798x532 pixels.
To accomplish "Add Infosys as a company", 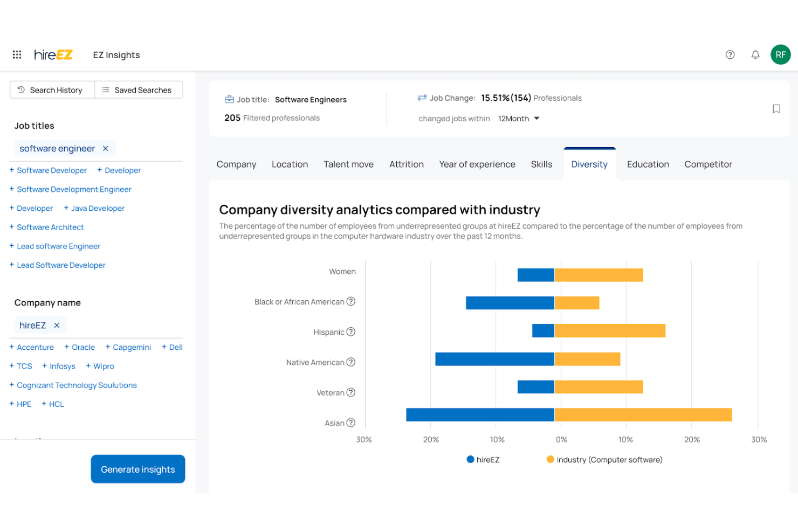I will click(58, 366).
